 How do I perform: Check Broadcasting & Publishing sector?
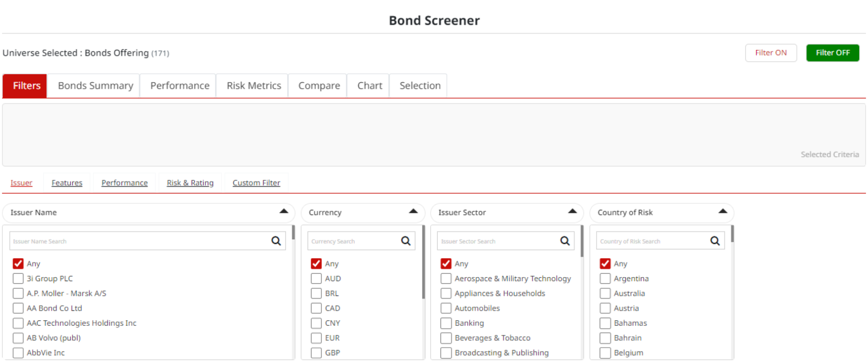pyautogui.click(x=446, y=353)
